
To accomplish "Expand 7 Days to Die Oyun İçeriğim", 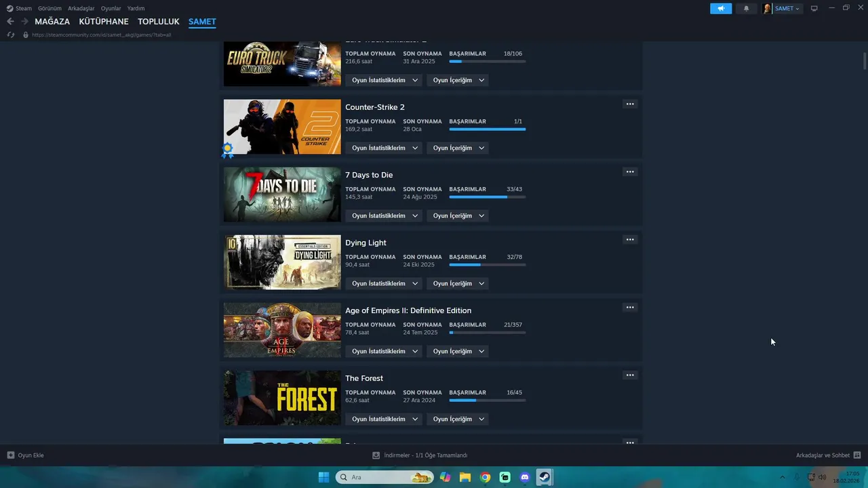I will 458,216.
